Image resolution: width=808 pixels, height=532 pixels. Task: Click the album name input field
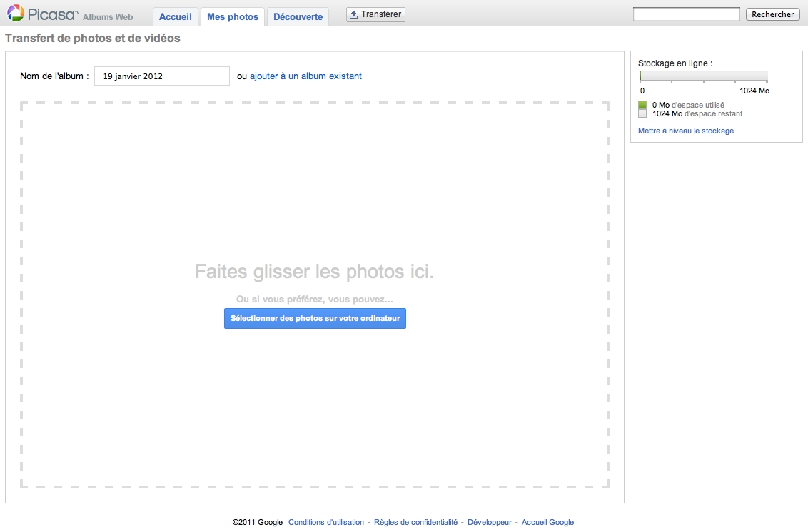[x=162, y=76]
